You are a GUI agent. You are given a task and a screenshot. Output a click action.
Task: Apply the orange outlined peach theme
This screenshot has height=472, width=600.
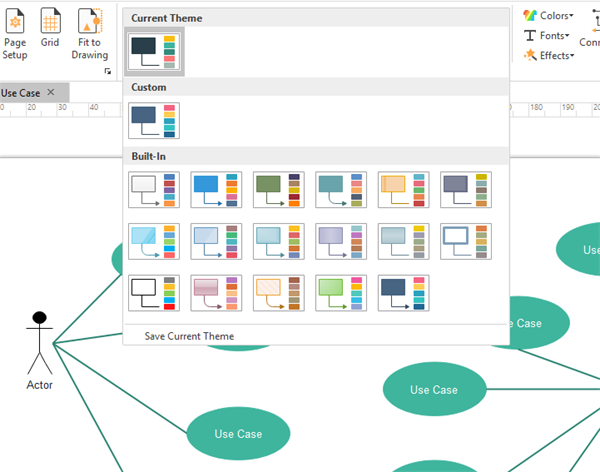403,190
